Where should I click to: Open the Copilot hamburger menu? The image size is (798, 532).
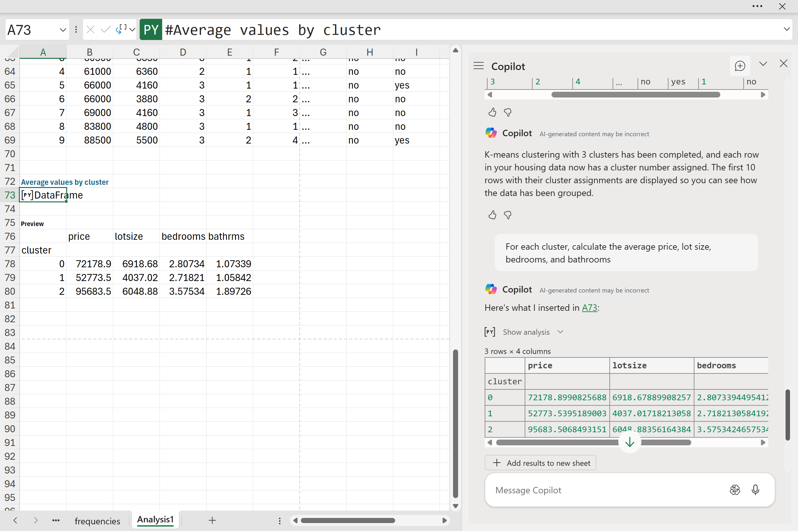click(478, 66)
